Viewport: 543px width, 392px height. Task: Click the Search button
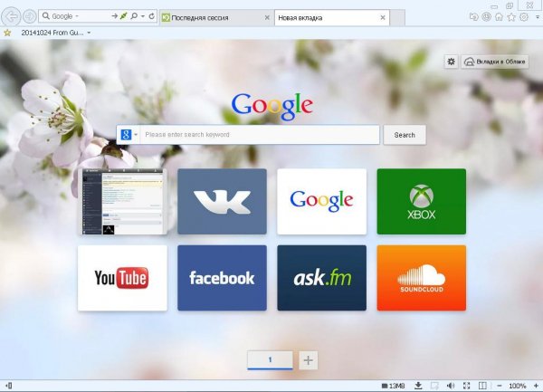pyautogui.click(x=405, y=135)
